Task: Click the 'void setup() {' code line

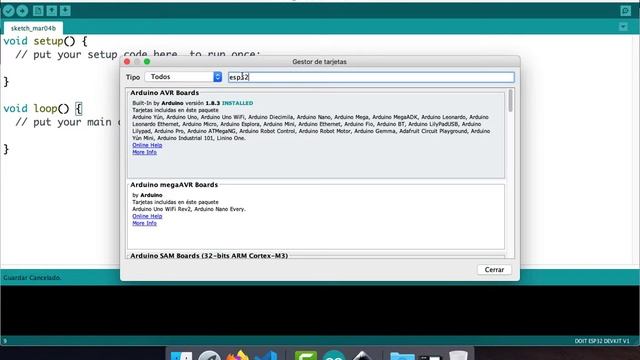Action: [45, 41]
